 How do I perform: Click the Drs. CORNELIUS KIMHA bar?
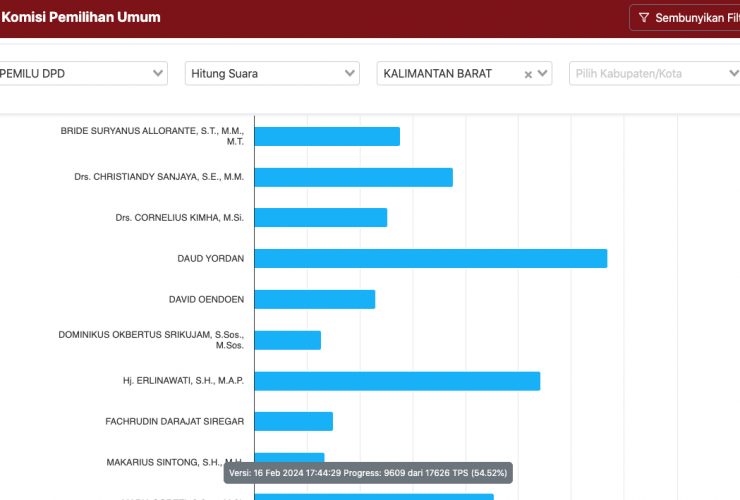320,218
